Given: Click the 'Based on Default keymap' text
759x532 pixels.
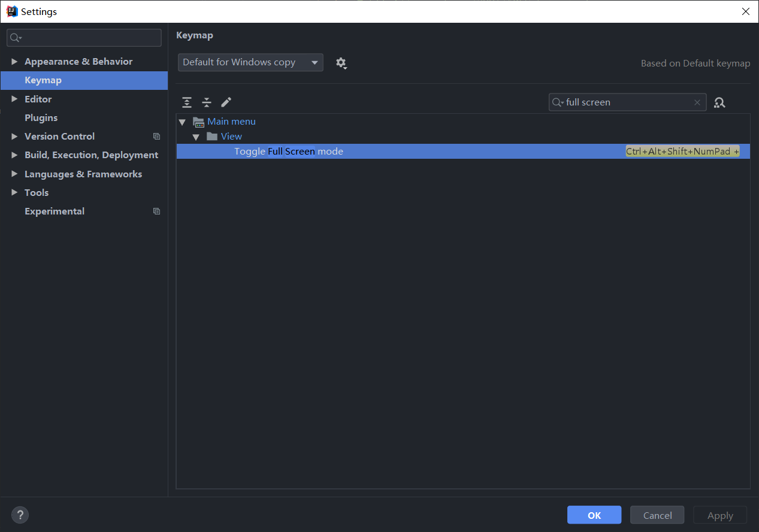Looking at the screenshot, I should pyautogui.click(x=696, y=64).
